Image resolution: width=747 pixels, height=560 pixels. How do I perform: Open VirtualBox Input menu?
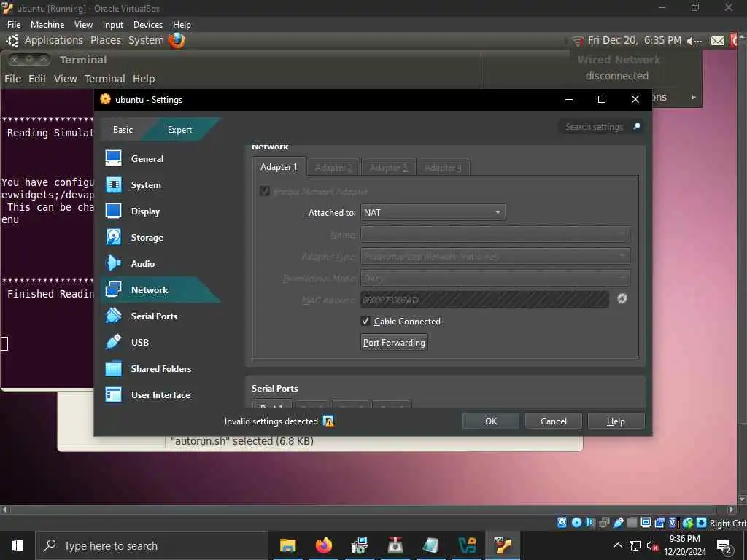click(x=113, y=24)
